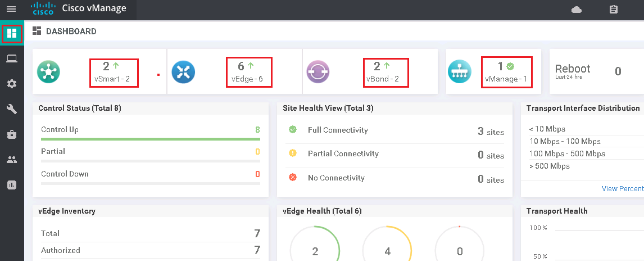Open the Configuration gear sidebar icon

tap(12, 84)
